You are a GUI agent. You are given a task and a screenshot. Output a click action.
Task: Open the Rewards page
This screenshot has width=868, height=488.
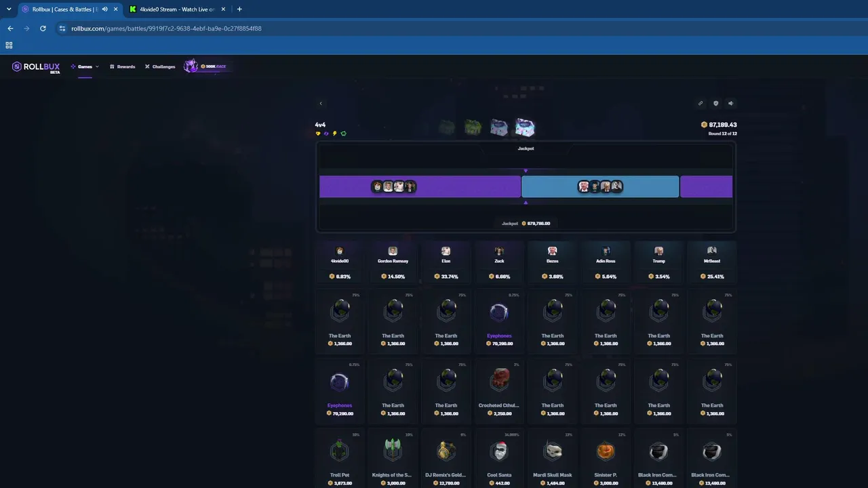pyautogui.click(x=123, y=66)
